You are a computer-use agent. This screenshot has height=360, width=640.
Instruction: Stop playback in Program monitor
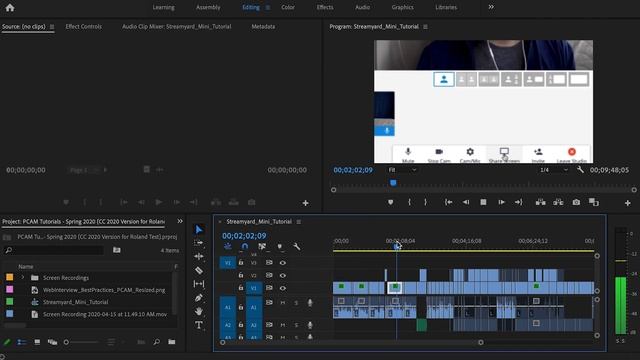click(483, 202)
